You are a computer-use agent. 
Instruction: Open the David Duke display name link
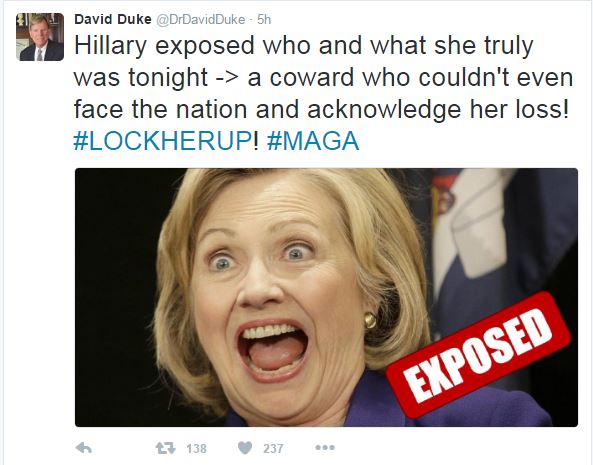(113, 19)
